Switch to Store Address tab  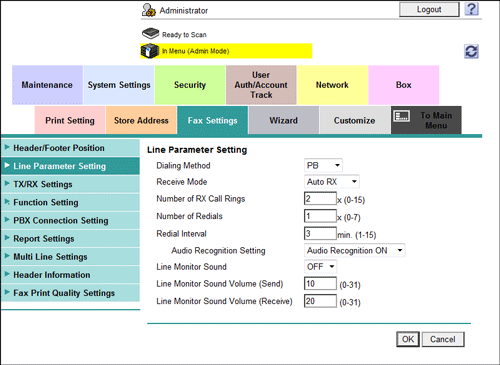coord(141,120)
